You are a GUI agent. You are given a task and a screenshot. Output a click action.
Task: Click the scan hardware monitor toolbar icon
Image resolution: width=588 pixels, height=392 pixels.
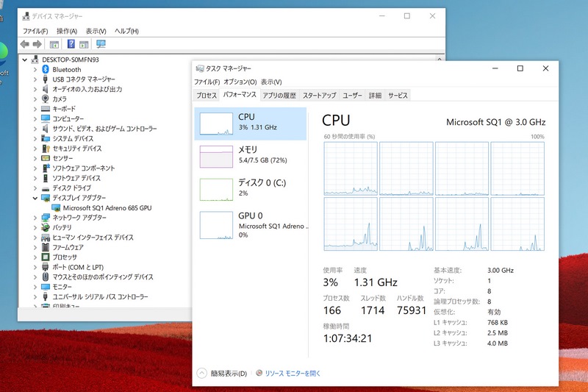point(101,44)
